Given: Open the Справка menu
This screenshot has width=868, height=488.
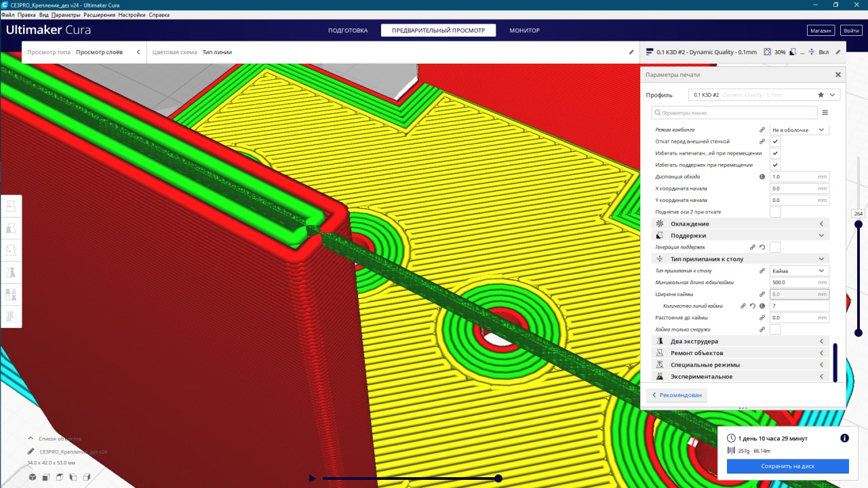Looking at the screenshot, I should pos(159,14).
